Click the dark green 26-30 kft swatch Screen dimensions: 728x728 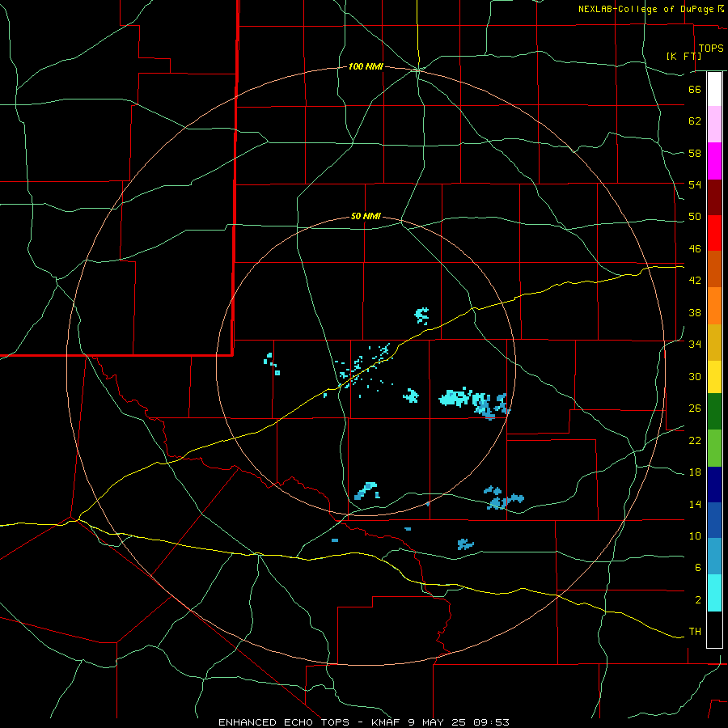pyautogui.click(x=714, y=412)
